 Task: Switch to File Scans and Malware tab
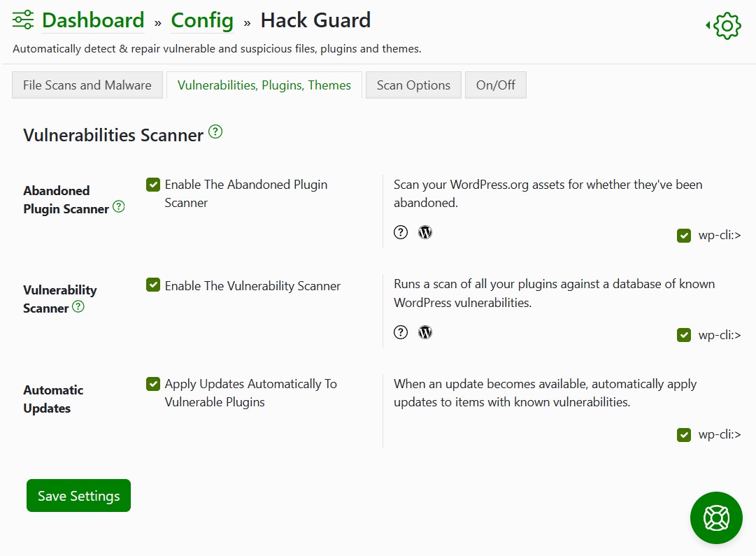coord(87,85)
